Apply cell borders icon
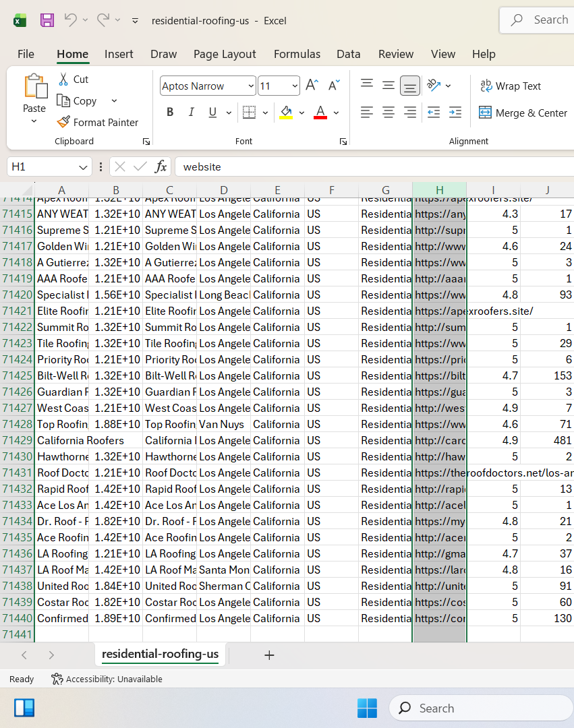The image size is (574, 728). pos(250,113)
